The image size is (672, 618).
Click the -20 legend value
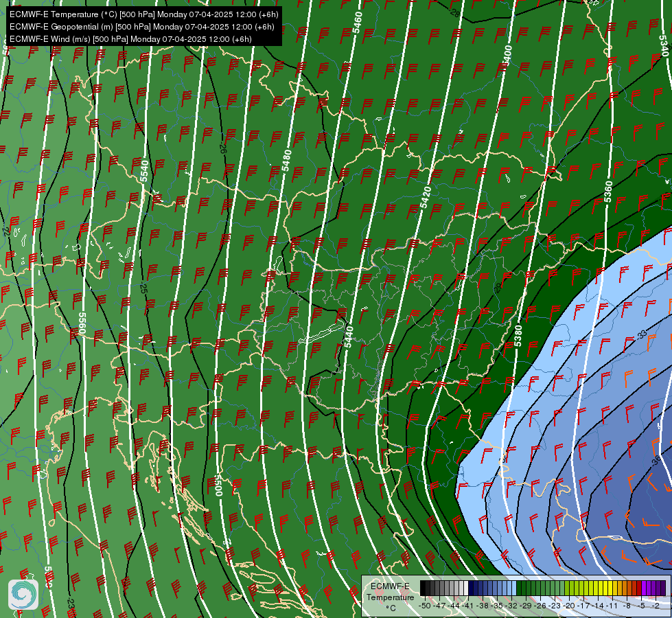click(x=569, y=606)
